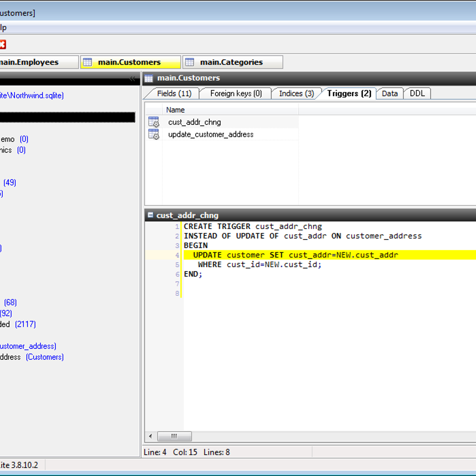Image resolution: width=476 pixels, height=476 pixels.
Task: Switch to the main.Categories tab
Action: click(x=233, y=62)
